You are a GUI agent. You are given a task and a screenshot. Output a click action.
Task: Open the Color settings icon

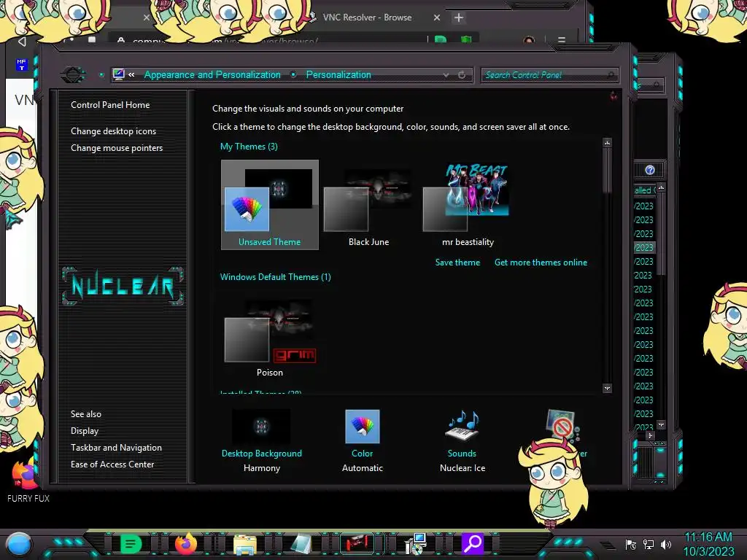point(362,426)
